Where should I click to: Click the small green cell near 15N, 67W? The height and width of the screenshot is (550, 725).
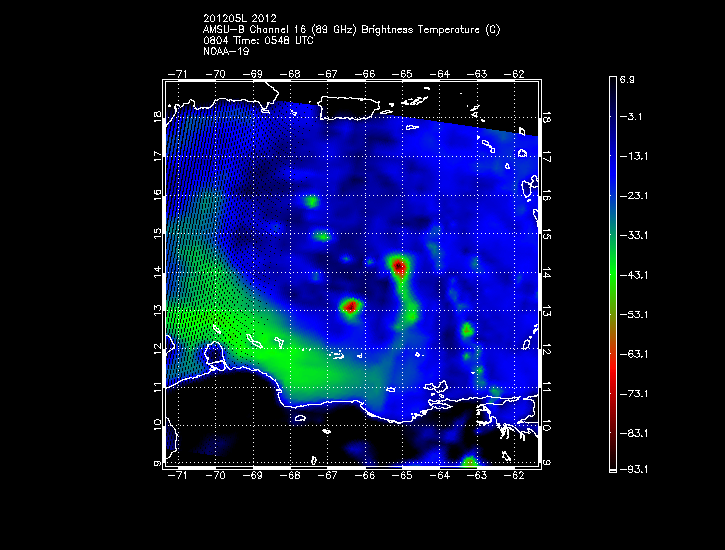pos(322,237)
